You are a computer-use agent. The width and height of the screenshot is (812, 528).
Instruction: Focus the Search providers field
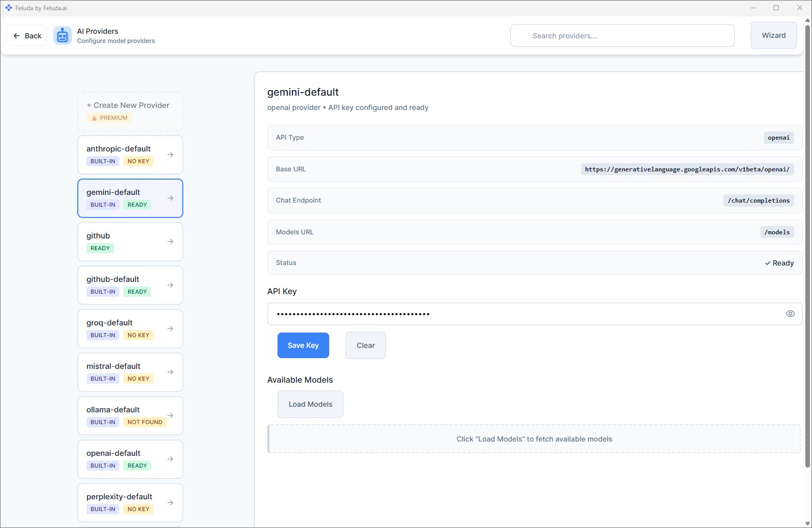(623, 36)
